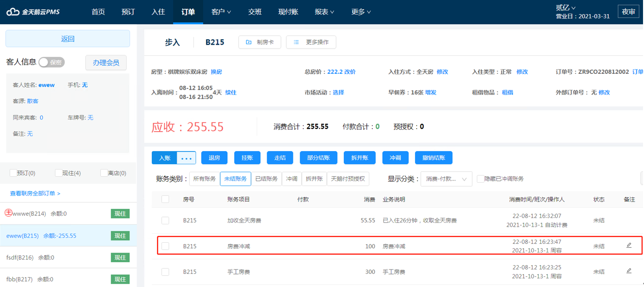Click the guest name ewew link
This screenshot has width=644, height=287.
pyautogui.click(x=47, y=85)
